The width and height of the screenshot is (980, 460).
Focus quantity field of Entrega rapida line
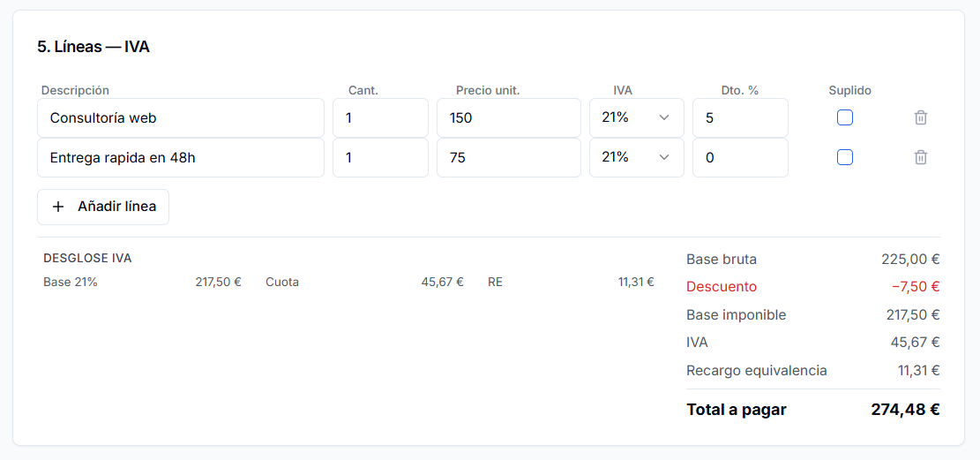click(x=380, y=157)
